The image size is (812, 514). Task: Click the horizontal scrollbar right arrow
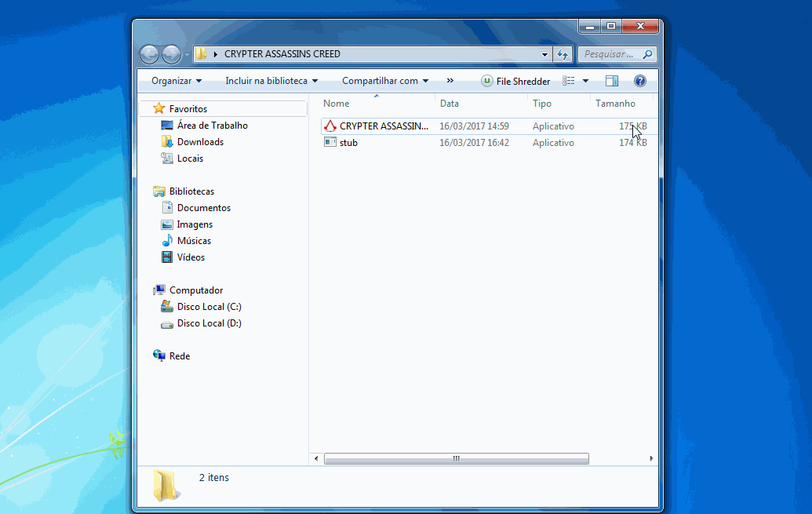(651, 458)
